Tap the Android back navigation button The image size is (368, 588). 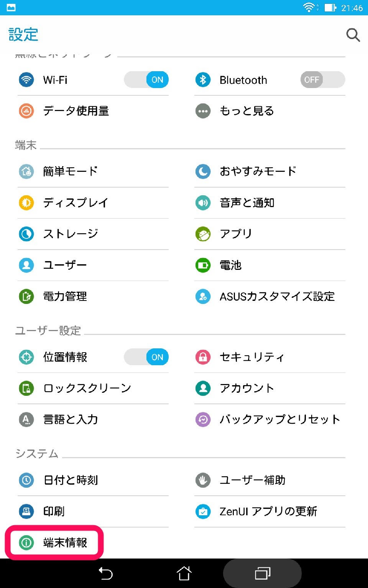(x=106, y=573)
